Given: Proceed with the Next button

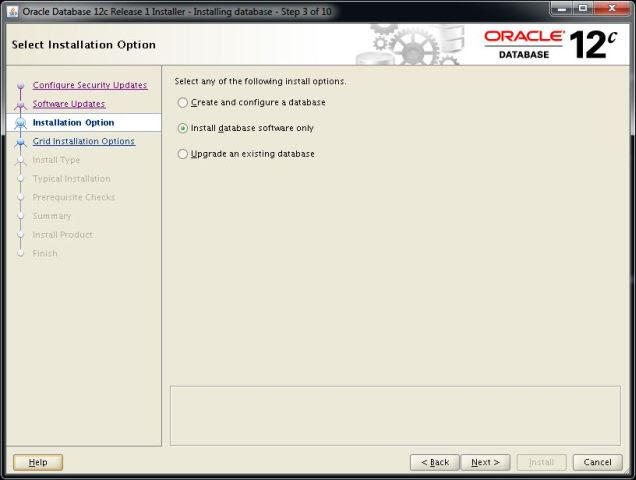Looking at the screenshot, I should [485, 462].
